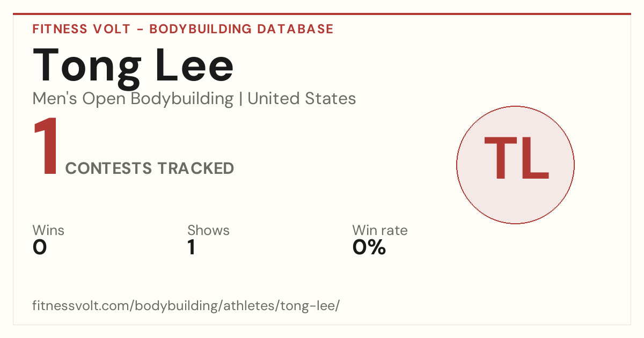Select the Men's Open Bodybuilding division text
The image size is (644, 338).
point(133,99)
